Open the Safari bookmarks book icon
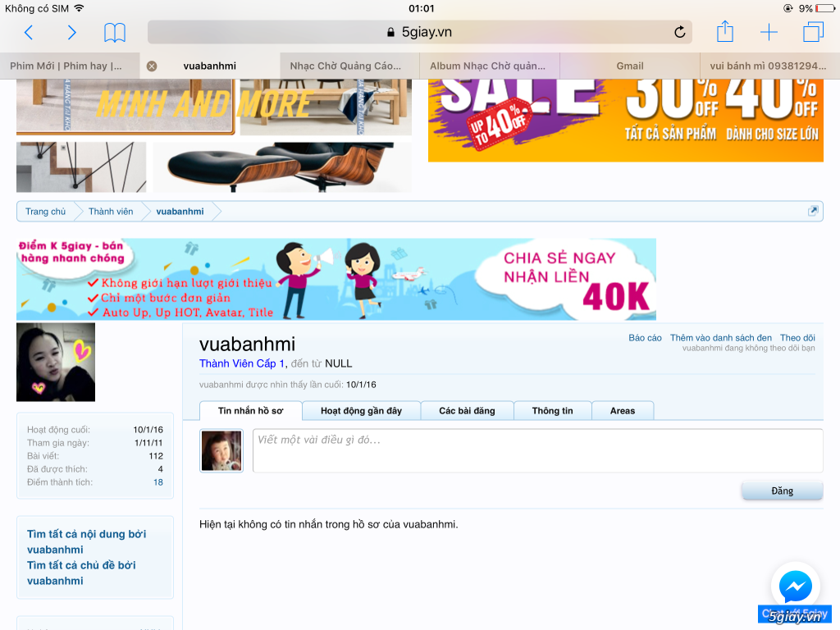Viewport: 840px width, 630px height. [x=115, y=33]
